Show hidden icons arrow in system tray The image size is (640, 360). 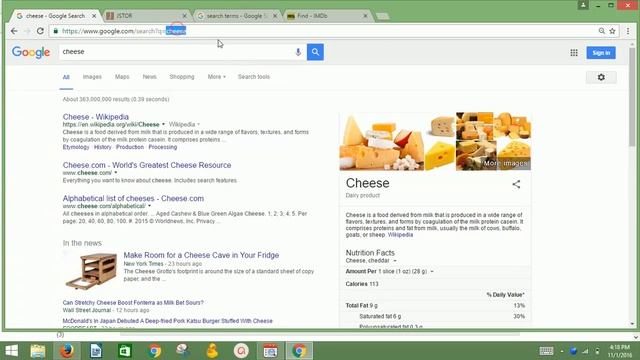click(562, 351)
